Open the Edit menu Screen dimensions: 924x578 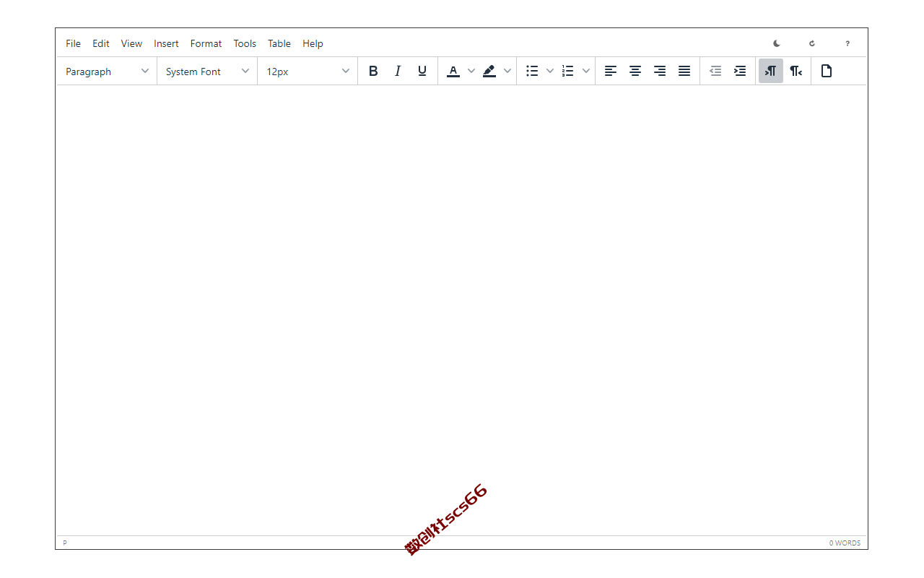point(101,43)
